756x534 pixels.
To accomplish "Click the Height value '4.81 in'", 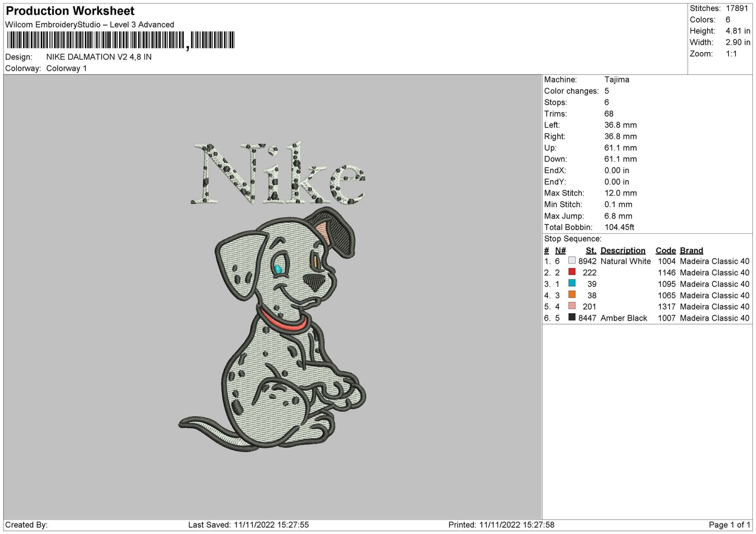I will (738, 31).
